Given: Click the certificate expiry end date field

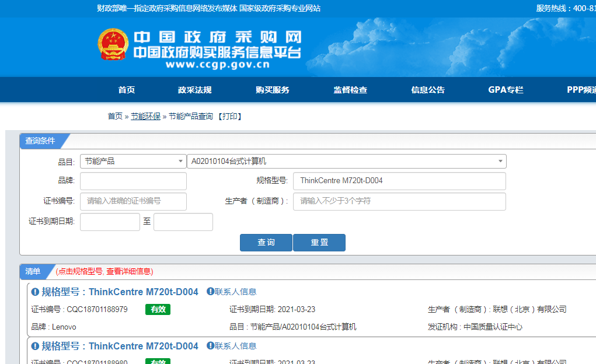Looking at the screenshot, I should [x=183, y=222].
